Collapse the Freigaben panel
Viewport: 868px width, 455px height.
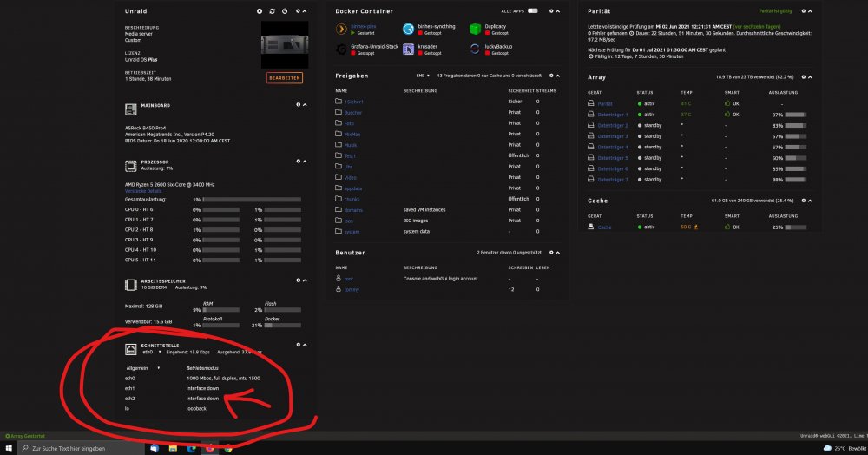coord(557,76)
